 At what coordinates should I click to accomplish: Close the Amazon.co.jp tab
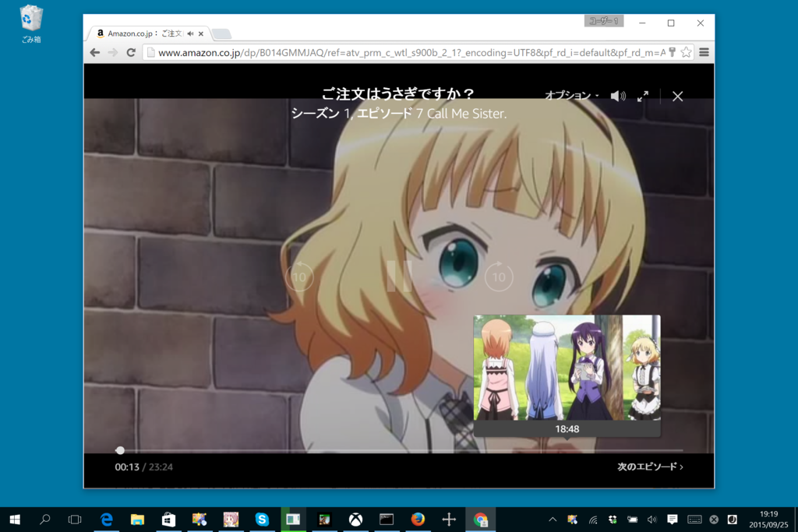click(x=201, y=33)
